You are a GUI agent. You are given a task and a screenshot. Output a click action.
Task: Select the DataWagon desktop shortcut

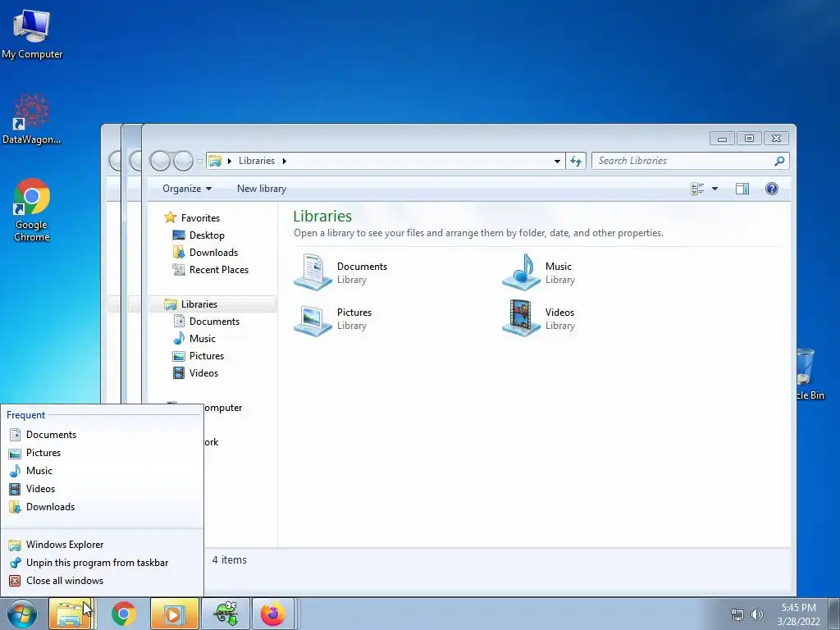(32, 120)
